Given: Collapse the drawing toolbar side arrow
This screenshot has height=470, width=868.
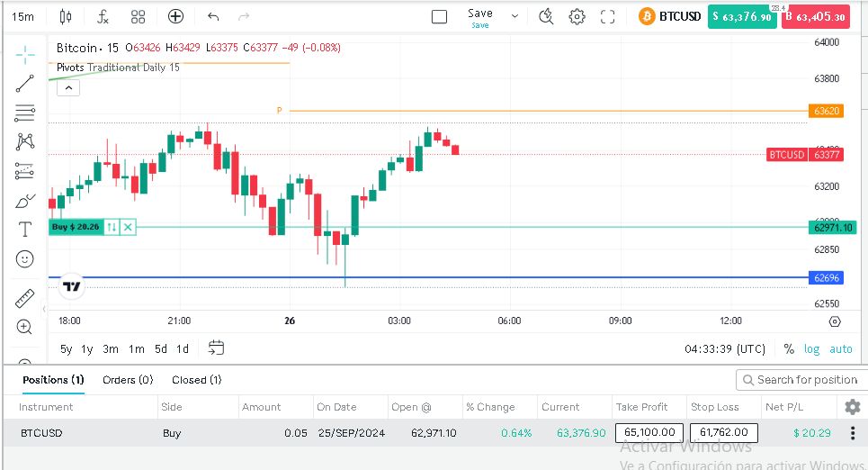Looking at the screenshot, I should (x=44, y=309).
